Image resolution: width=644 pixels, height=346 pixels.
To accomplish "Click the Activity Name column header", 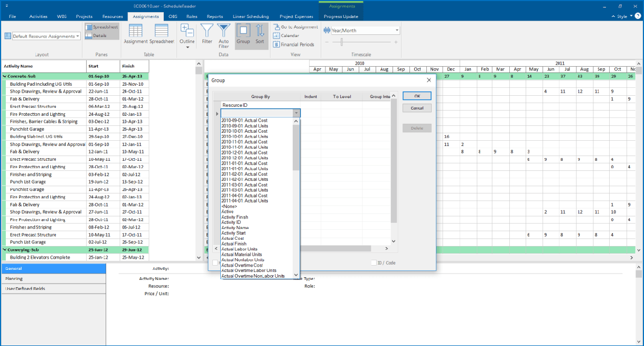I will point(43,66).
